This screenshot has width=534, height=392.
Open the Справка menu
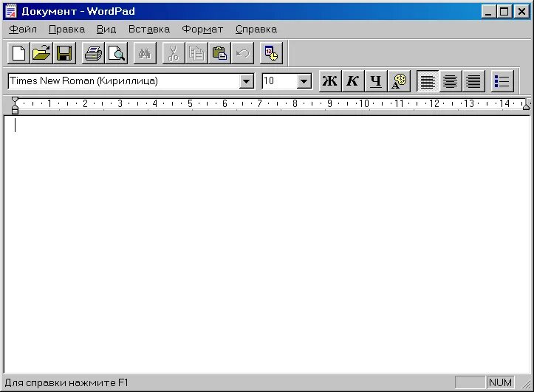[256, 30]
